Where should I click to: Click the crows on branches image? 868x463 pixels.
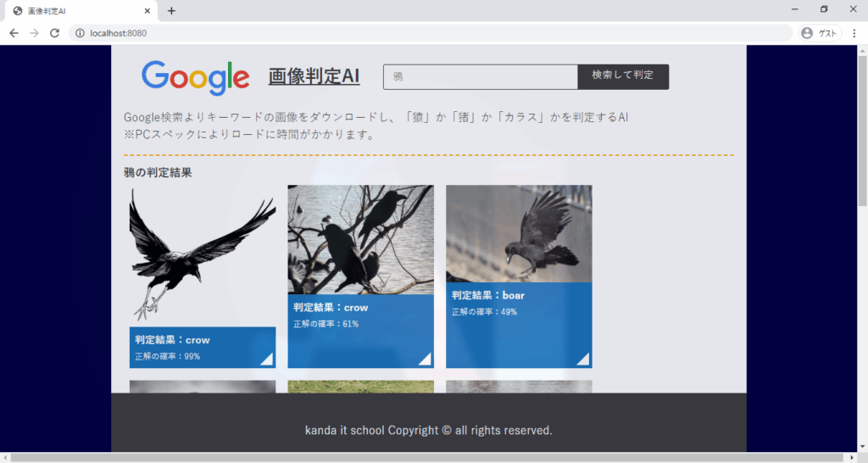tap(360, 239)
